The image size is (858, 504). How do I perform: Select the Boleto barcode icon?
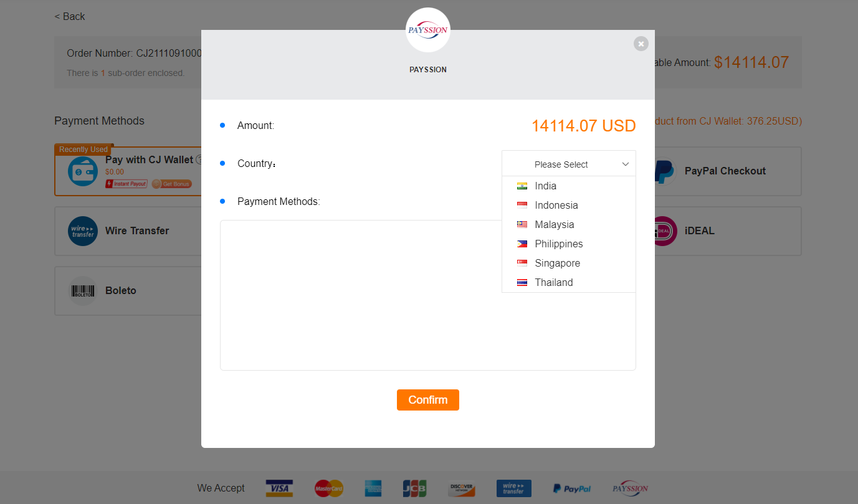click(x=83, y=291)
